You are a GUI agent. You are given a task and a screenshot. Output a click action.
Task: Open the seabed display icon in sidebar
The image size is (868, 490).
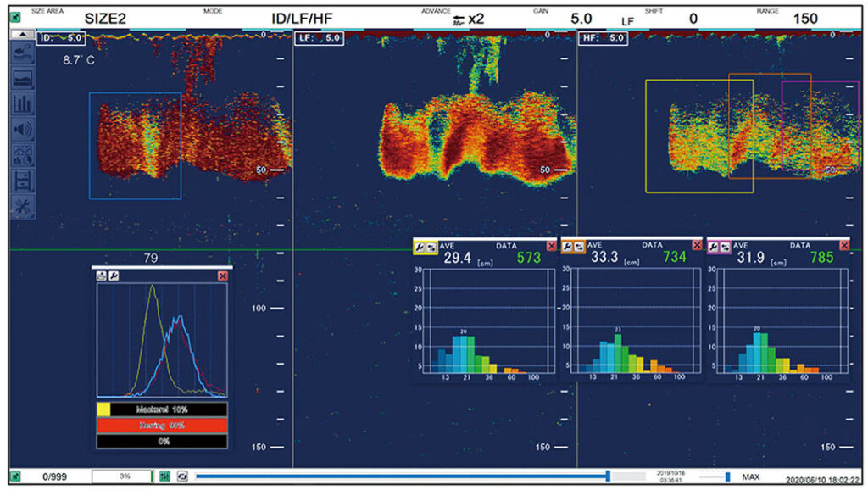tap(23, 79)
